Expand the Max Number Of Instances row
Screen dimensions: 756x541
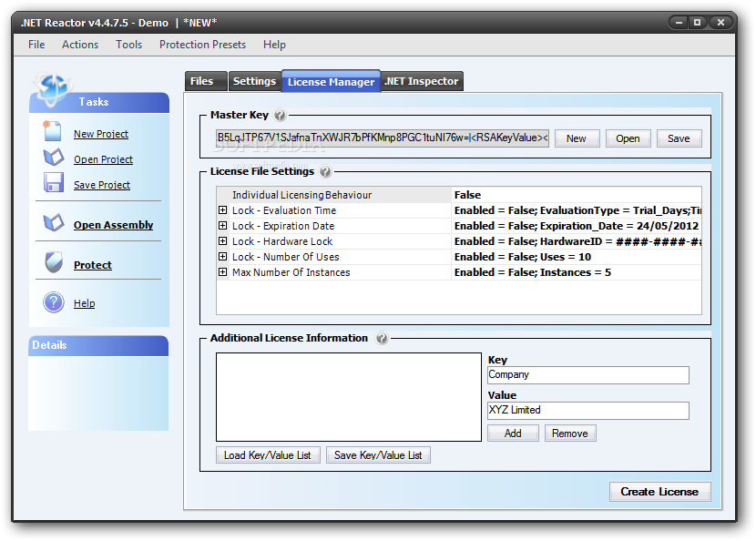tap(222, 272)
